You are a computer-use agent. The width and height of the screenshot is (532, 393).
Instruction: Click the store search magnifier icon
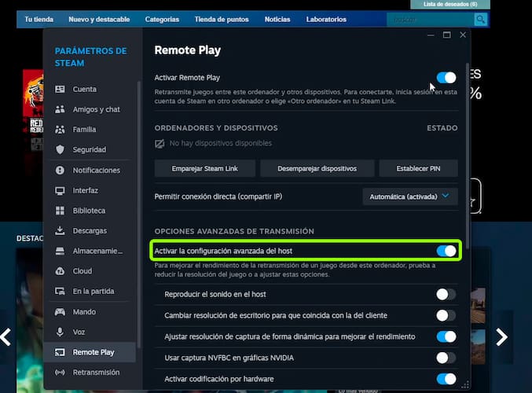[x=479, y=20]
